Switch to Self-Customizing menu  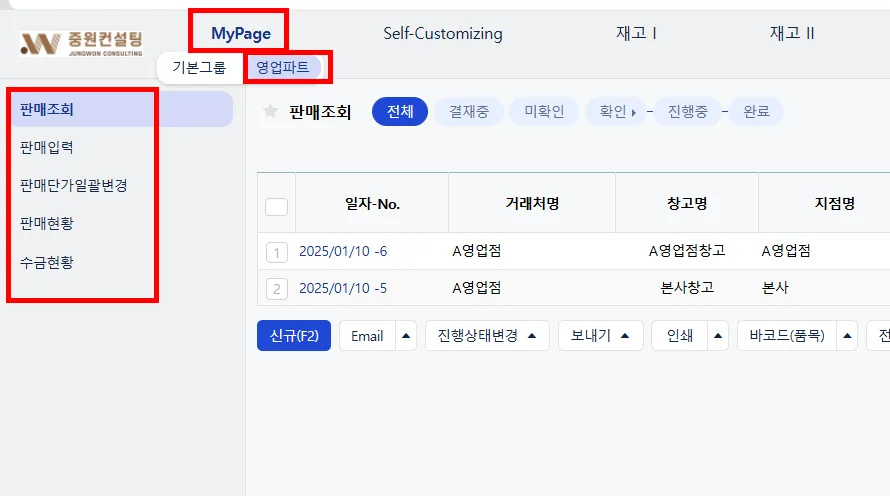tap(443, 33)
